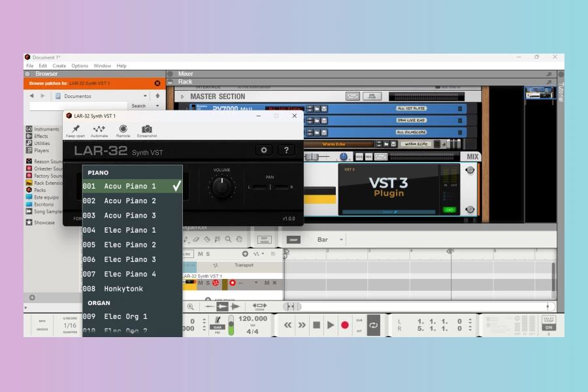
Task: Select the Magnify tool in sequencer
Action: 228,239
